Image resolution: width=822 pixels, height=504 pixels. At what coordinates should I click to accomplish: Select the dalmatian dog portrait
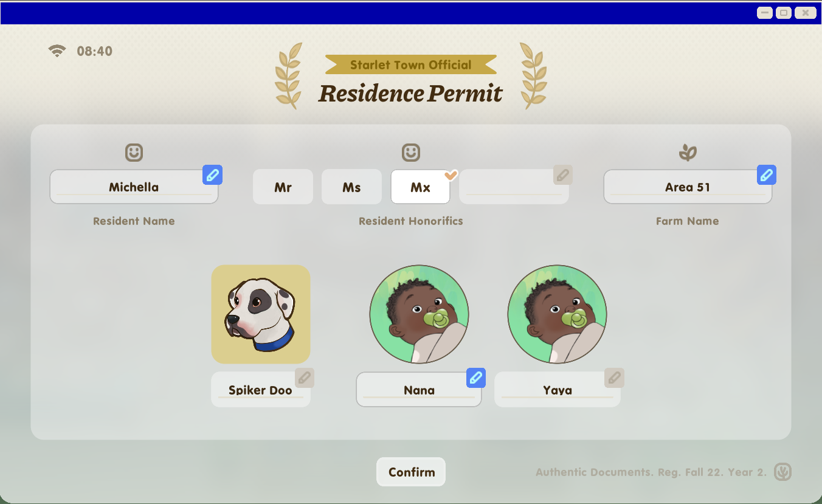coord(261,314)
